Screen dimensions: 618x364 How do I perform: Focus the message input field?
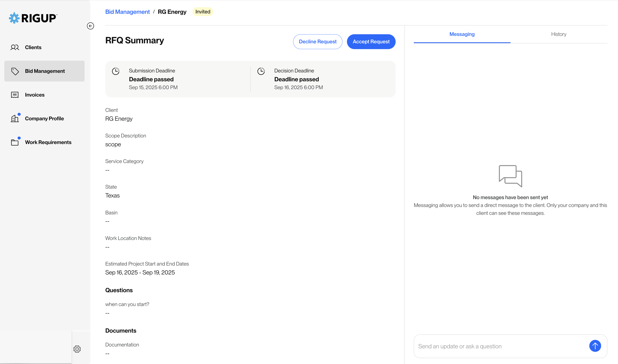click(x=500, y=346)
